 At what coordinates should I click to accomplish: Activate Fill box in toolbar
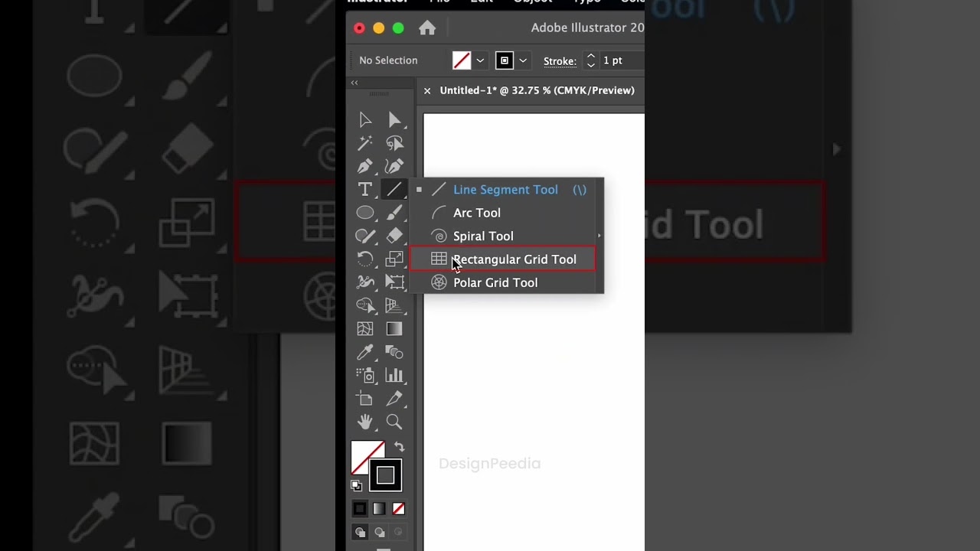364,453
